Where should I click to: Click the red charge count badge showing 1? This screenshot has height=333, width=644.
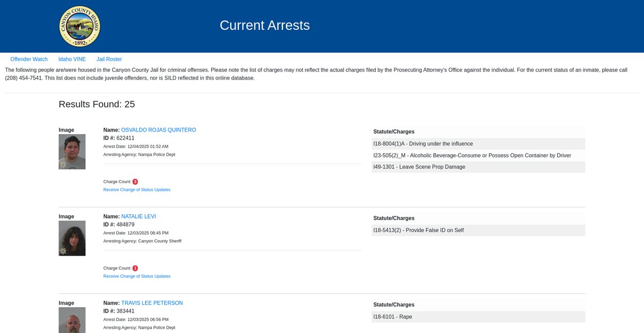[135, 268]
